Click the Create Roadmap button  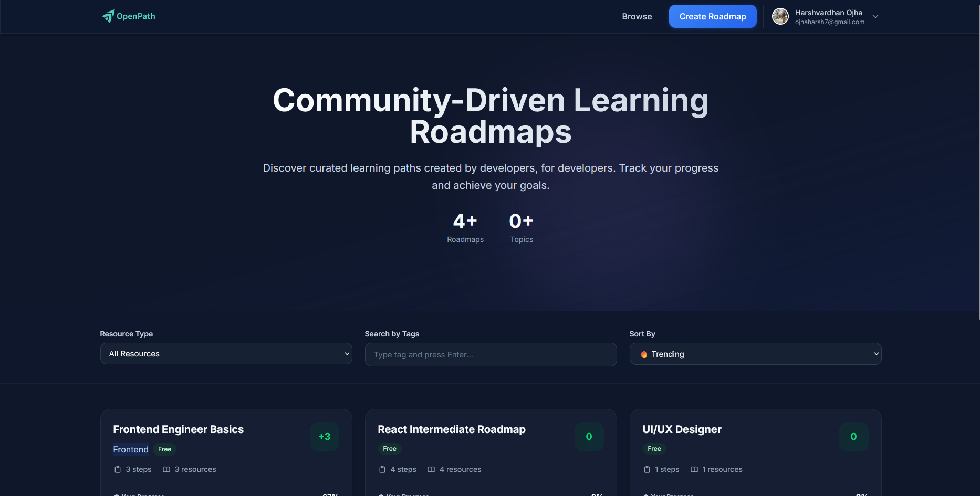click(712, 16)
